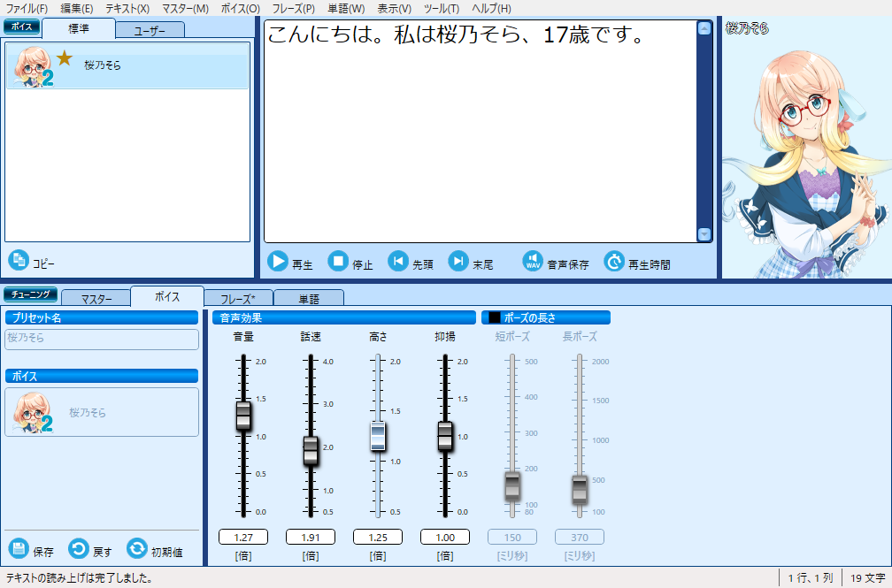Viewport: 892px width, 588px height.
Task: Click the プリセット名 section header
Action: click(102, 317)
